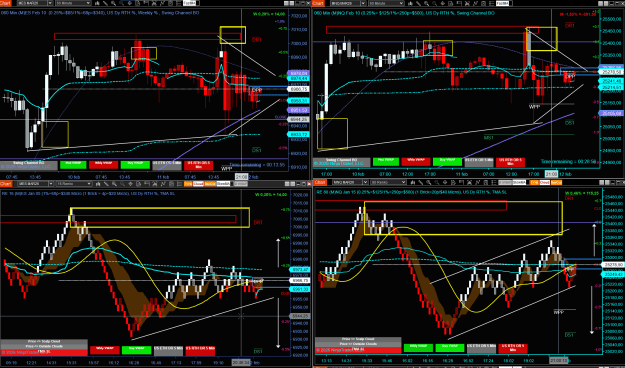625x368 pixels.
Task: Select crosshair cursor tool in MES 60 Minute chart
Action: 130,3
